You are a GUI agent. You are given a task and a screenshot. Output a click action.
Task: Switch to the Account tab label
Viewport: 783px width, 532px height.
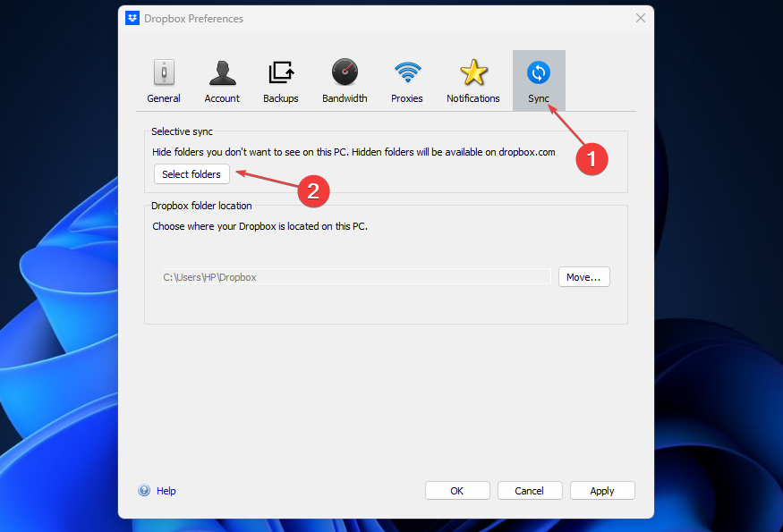click(x=222, y=98)
